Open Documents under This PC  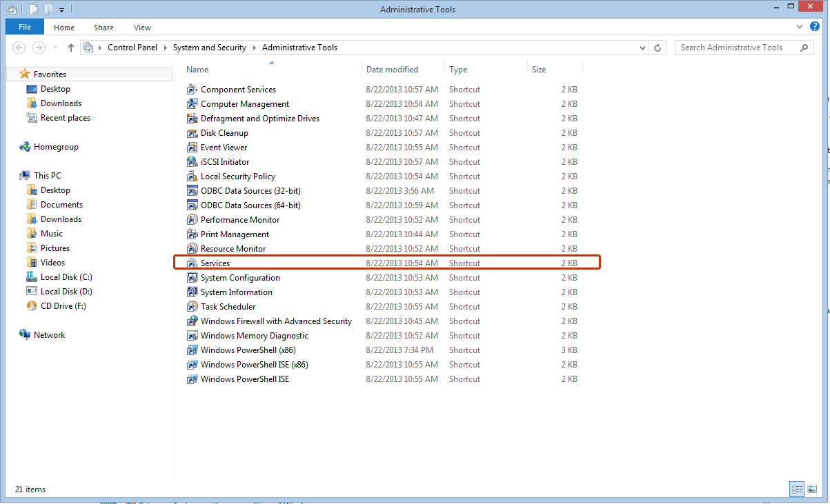click(61, 205)
